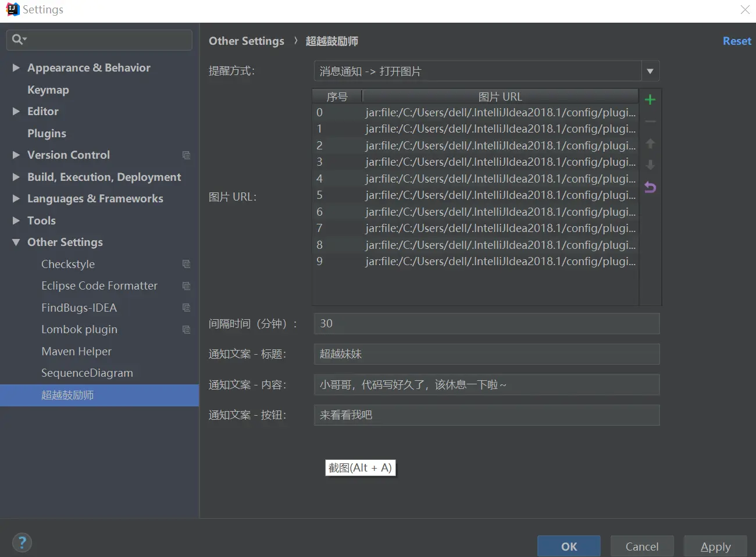Screen dimensions: 756x557
Task: Select image URL row 4
Action: click(476, 179)
